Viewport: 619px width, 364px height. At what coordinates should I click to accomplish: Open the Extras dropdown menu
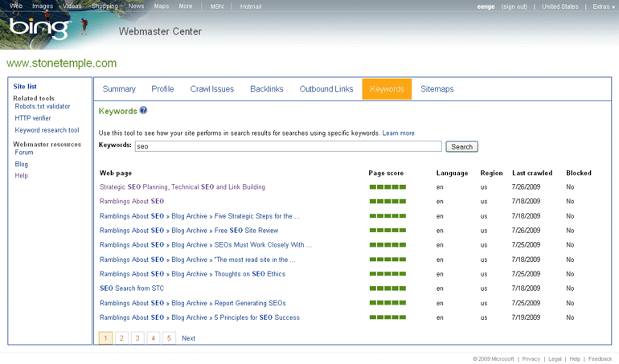(x=604, y=6)
